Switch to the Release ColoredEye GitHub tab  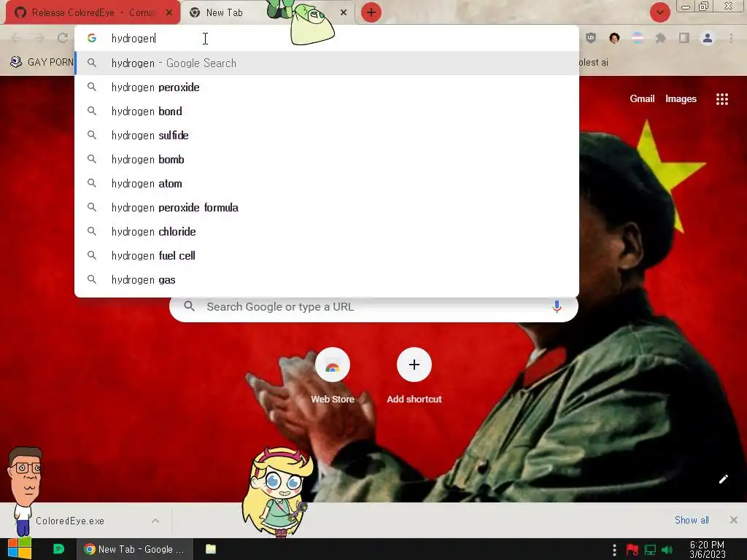pos(93,12)
